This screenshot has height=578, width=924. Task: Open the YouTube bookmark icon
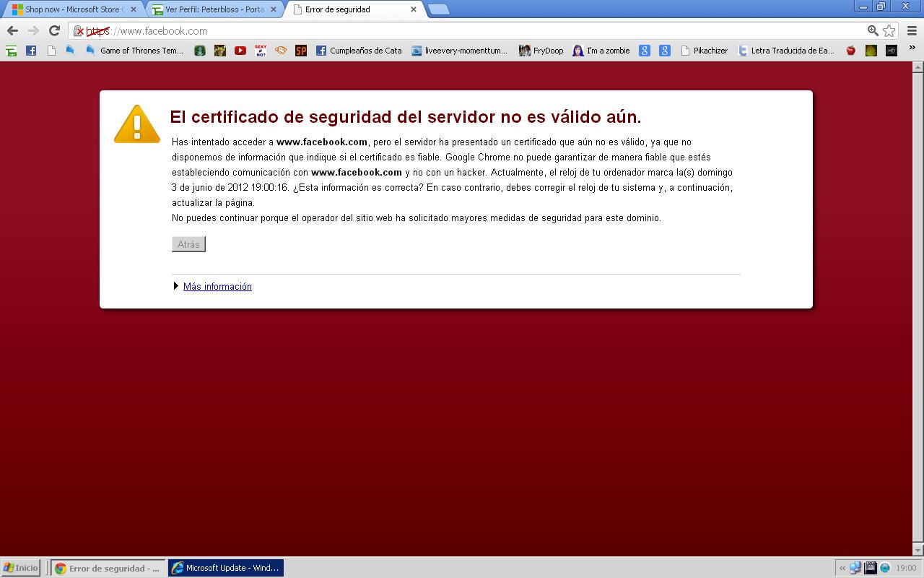click(240, 51)
